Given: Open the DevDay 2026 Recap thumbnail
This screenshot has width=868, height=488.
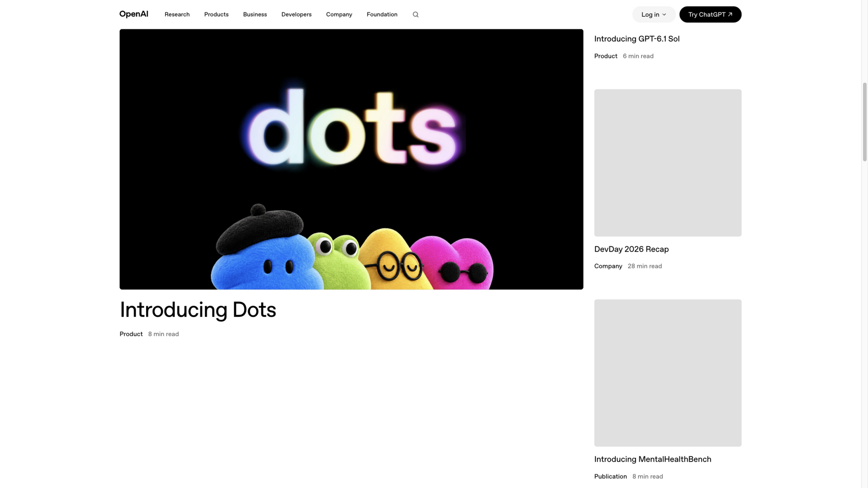Looking at the screenshot, I should pos(668,163).
